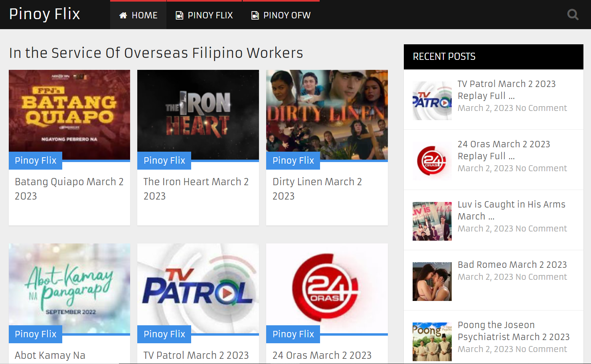Click the 24 Oras circular logo thumbnail
Viewport: 591px width, 364px height.
tap(326, 289)
